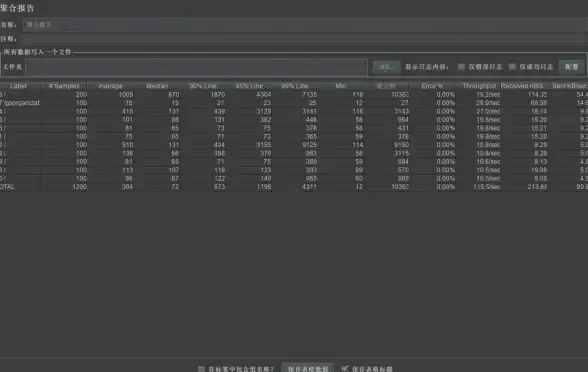Click the 名称 name input field
The width and height of the screenshot is (588, 372).
point(304,25)
